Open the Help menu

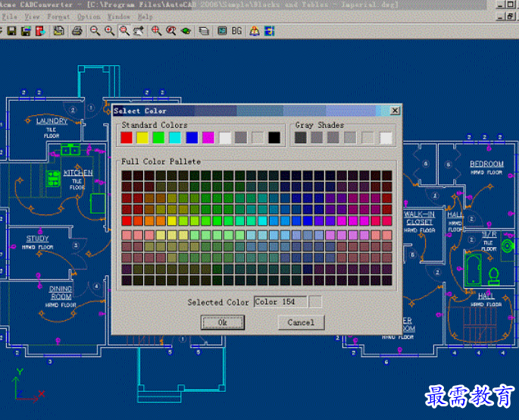point(145,17)
